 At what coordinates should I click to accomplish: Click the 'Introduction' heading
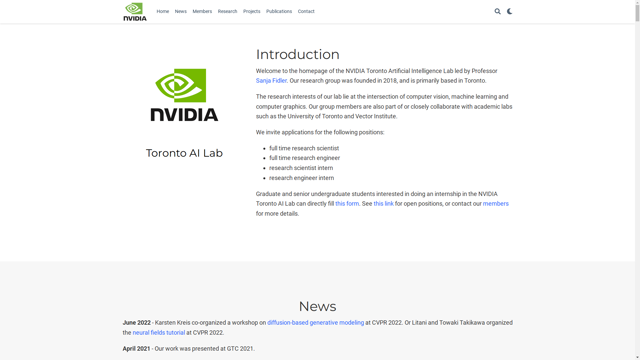(298, 54)
